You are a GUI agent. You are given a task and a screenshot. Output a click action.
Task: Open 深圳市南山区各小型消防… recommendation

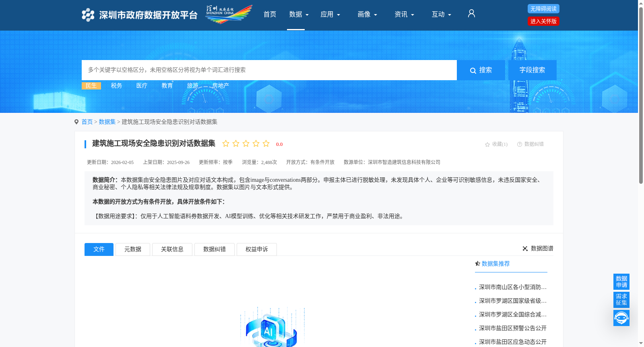pos(513,287)
